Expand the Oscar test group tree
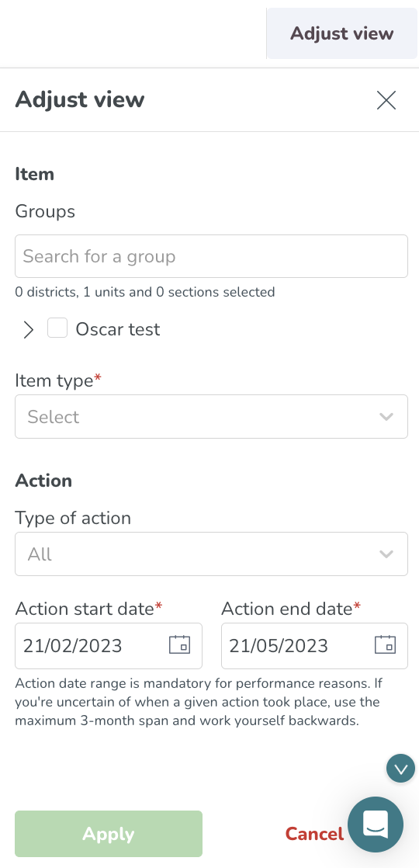419x868 pixels. pos(28,329)
